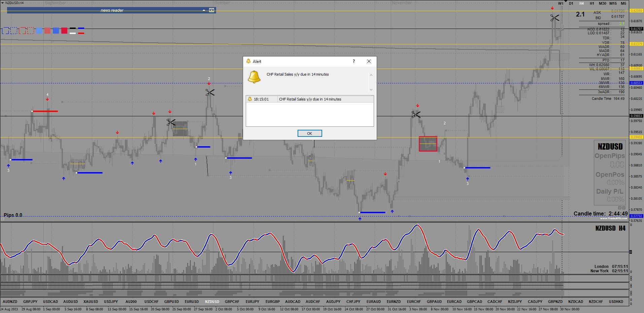Viewport: 644px width, 313px height.
Task: Switch chart to EURNZD
Action: (394, 302)
